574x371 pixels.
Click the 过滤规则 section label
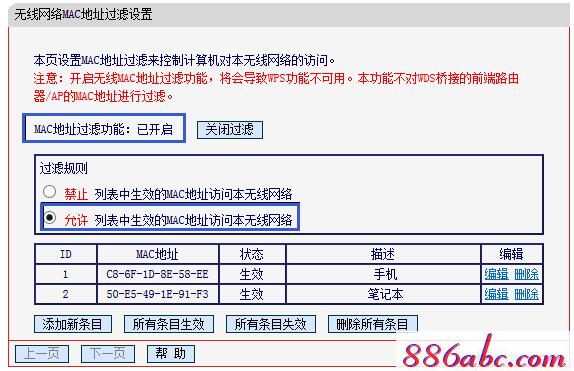(x=64, y=168)
